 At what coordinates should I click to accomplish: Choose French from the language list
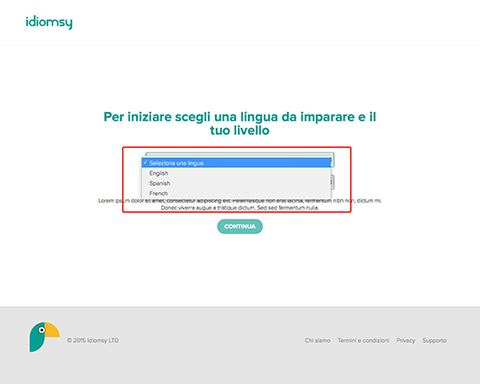point(236,193)
